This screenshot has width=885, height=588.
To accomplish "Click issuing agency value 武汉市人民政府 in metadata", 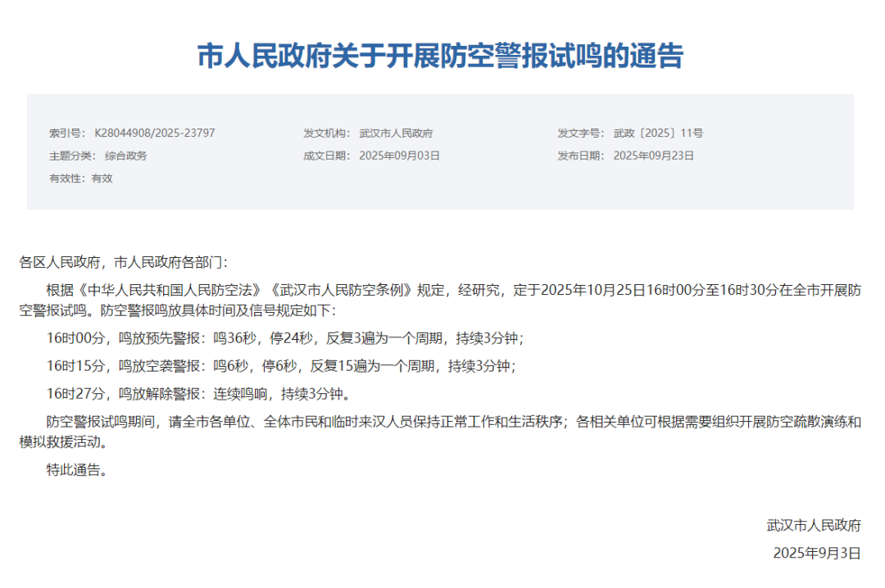I will pyautogui.click(x=396, y=133).
